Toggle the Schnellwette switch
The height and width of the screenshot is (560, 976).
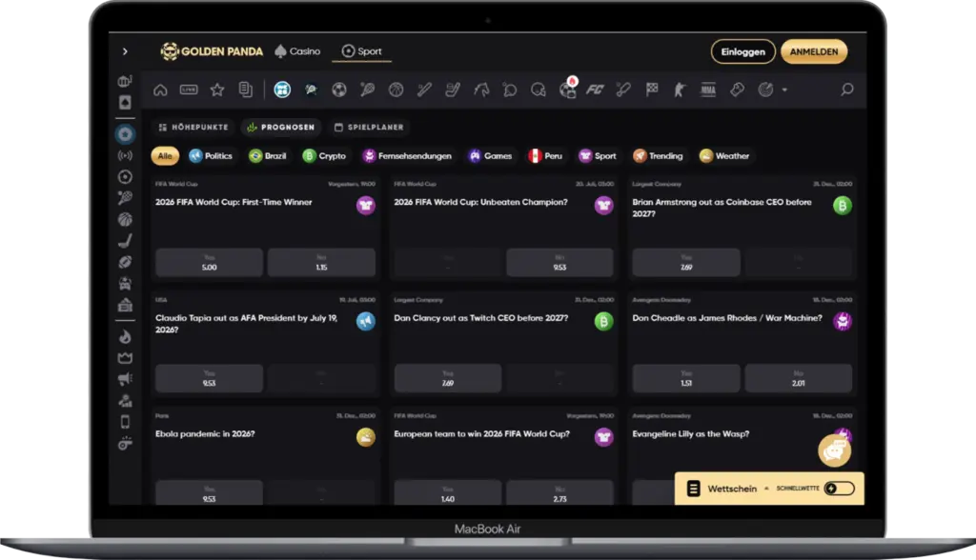[x=839, y=489]
